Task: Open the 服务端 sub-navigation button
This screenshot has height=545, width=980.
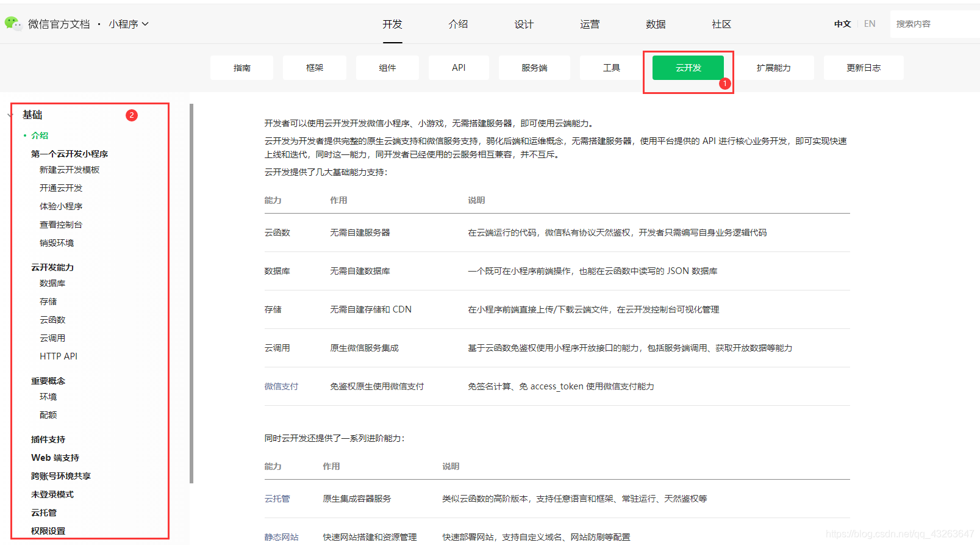Action: point(534,68)
